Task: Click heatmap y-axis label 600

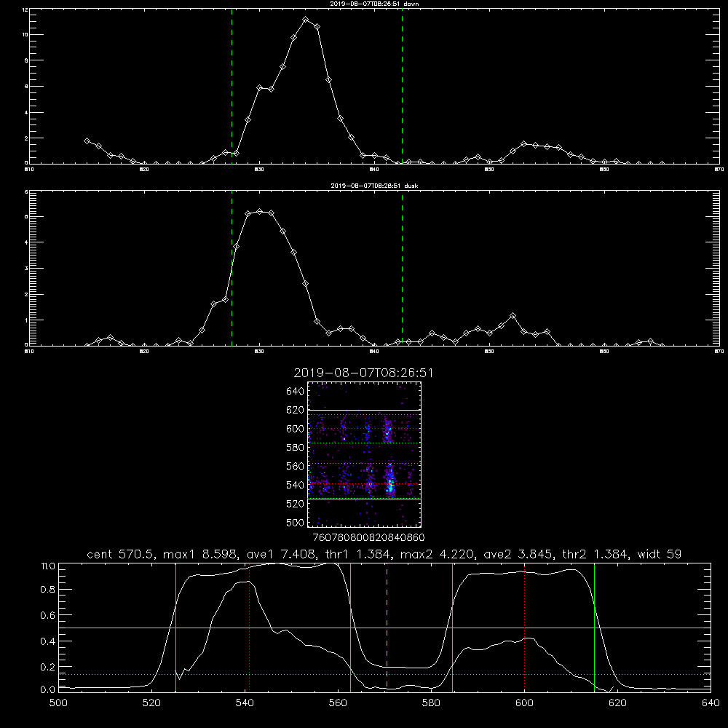Action: coord(296,429)
